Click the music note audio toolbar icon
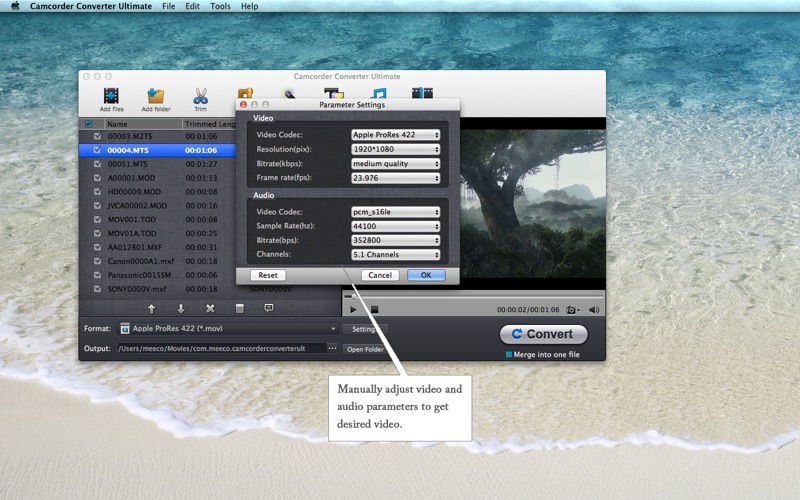 point(378,93)
